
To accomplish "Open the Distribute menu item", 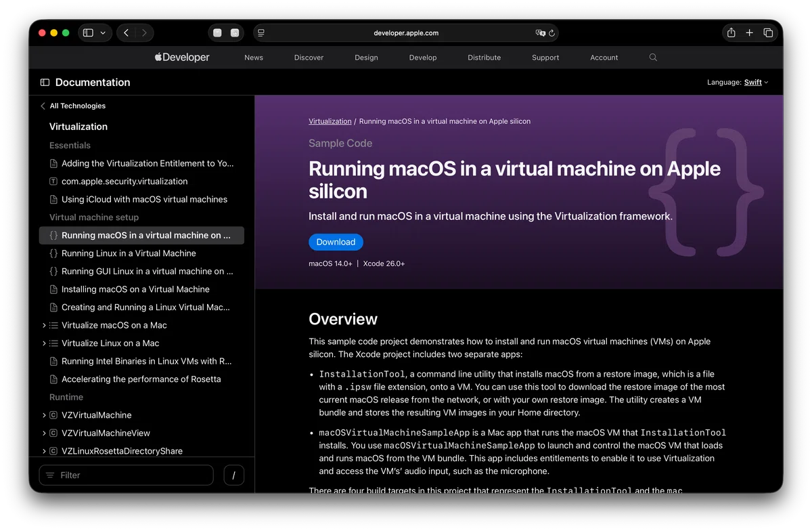I will coord(484,58).
